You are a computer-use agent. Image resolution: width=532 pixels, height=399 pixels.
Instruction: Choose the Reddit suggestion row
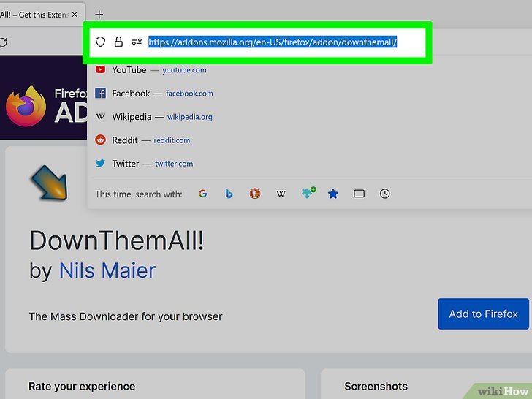(x=309, y=140)
